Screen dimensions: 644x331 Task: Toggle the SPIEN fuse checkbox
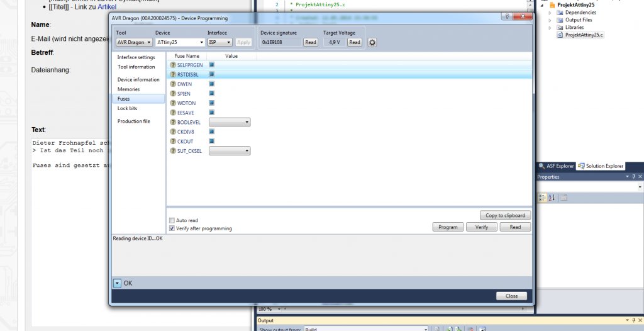pos(211,93)
